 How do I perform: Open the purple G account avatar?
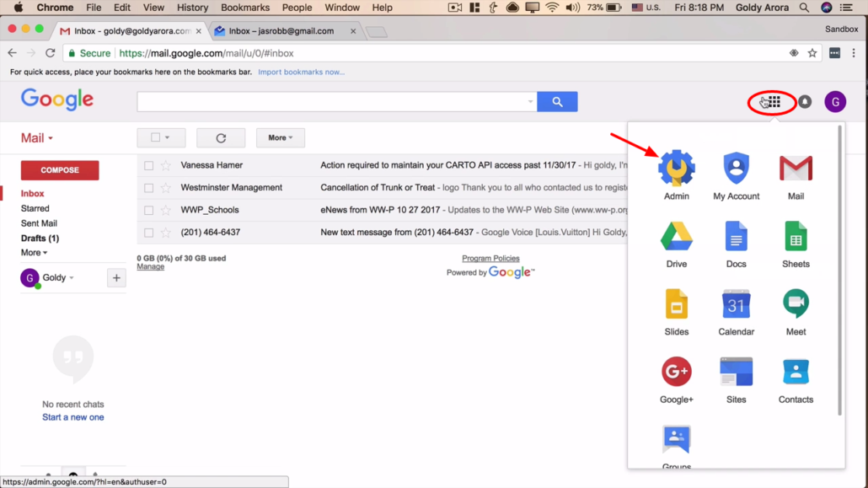coord(835,102)
